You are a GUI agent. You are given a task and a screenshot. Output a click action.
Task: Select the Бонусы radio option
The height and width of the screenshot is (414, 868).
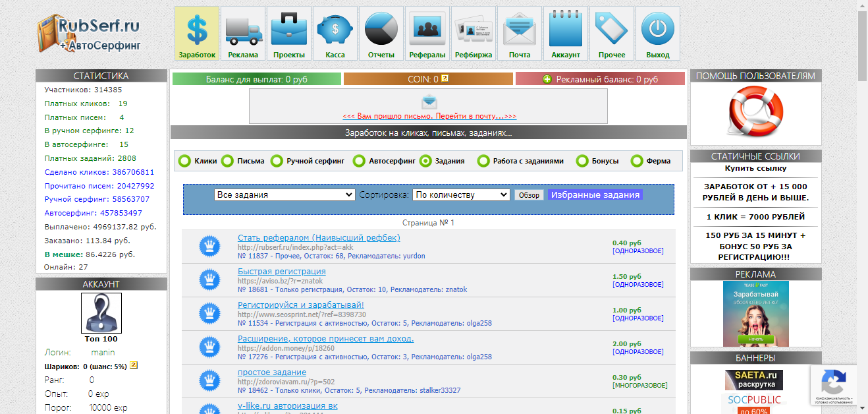pos(582,161)
